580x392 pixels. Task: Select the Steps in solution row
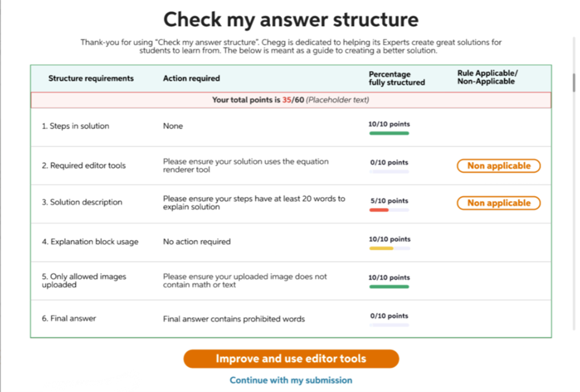coord(247,126)
